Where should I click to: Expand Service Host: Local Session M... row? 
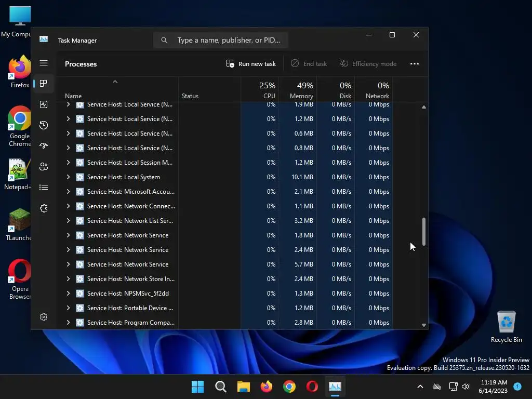tap(68, 163)
